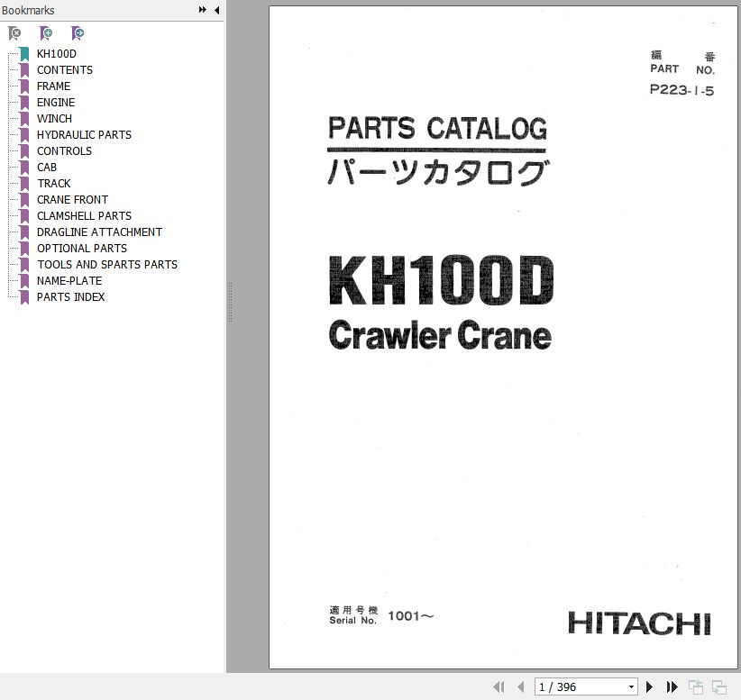Click the bookmark icon beside TRACK

(x=24, y=183)
